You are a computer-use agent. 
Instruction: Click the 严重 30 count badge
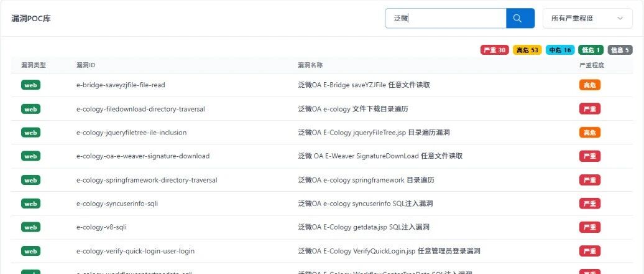point(495,50)
